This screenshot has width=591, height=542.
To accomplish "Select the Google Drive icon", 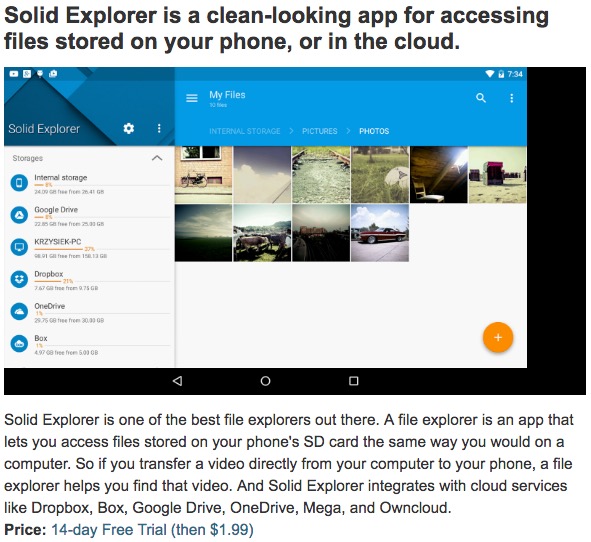I will 19,215.
